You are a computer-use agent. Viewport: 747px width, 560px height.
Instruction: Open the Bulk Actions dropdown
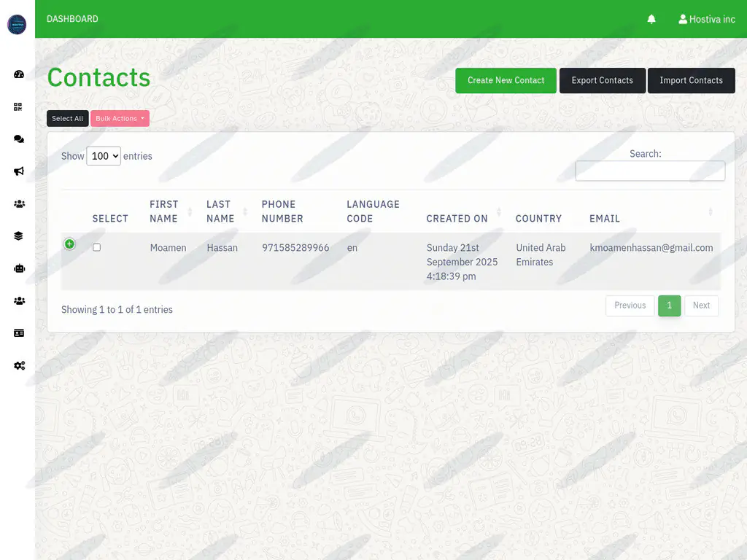point(120,118)
